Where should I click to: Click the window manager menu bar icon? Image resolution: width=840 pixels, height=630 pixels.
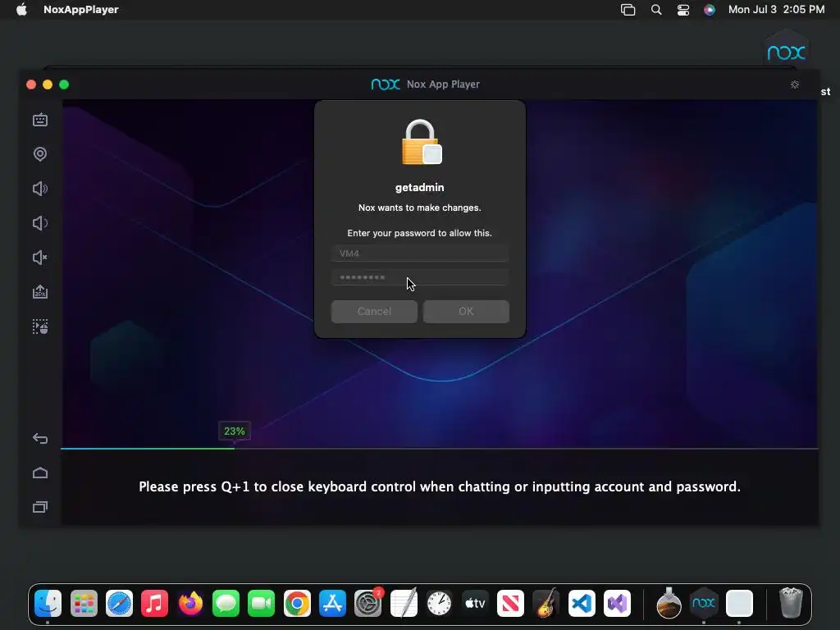628,10
